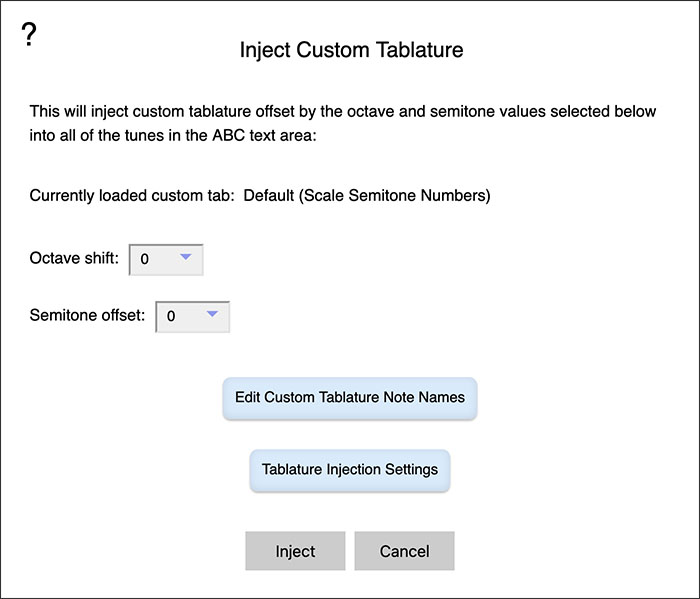Screen dimensions: 700x599
Task: Click the blue arrow in Semitone offset
Action: 212,315
